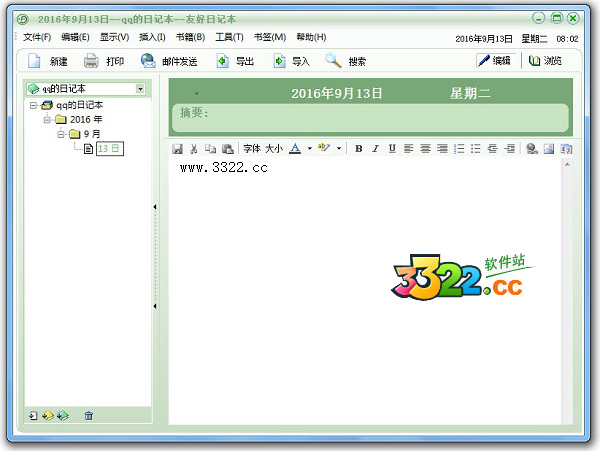600x451 pixels.
Task: Center align the text
Action: pyautogui.click(x=425, y=148)
